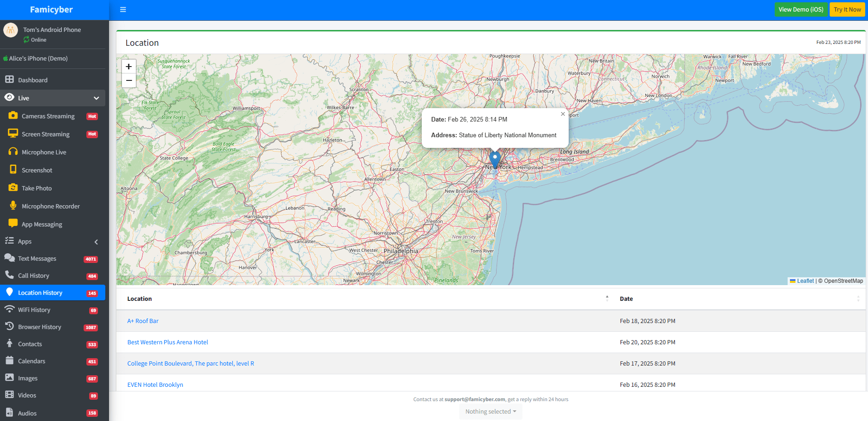The image size is (868, 421).
Task: Click the View Demo (iOS) button
Action: (x=801, y=9)
